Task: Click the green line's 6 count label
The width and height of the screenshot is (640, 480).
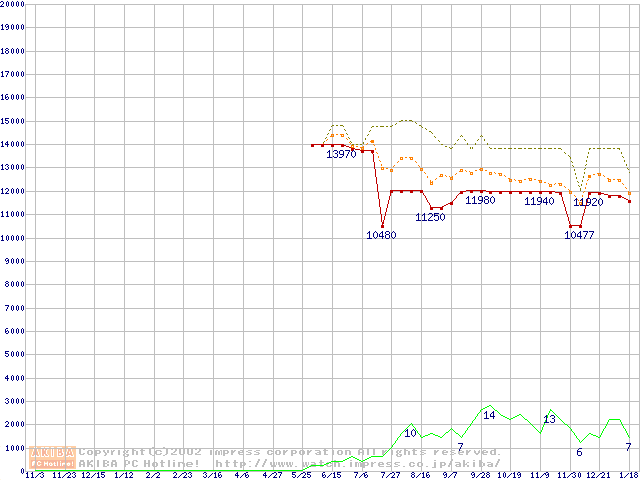Action: [578, 452]
